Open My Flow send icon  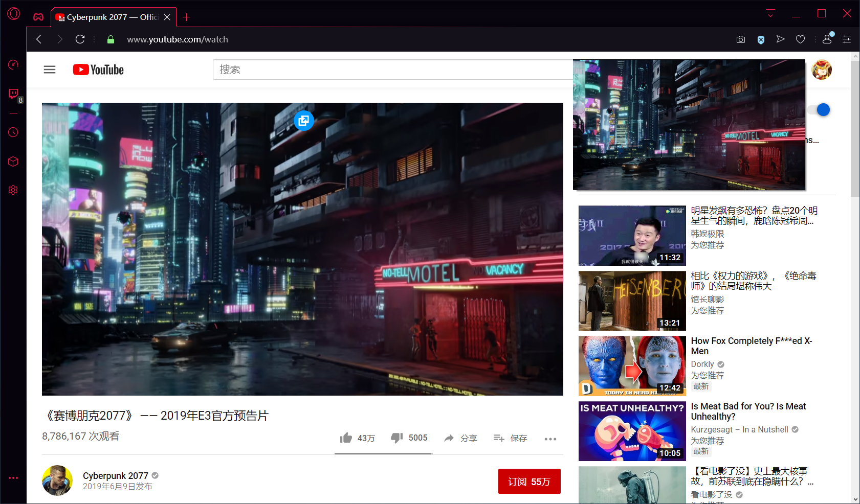click(780, 39)
